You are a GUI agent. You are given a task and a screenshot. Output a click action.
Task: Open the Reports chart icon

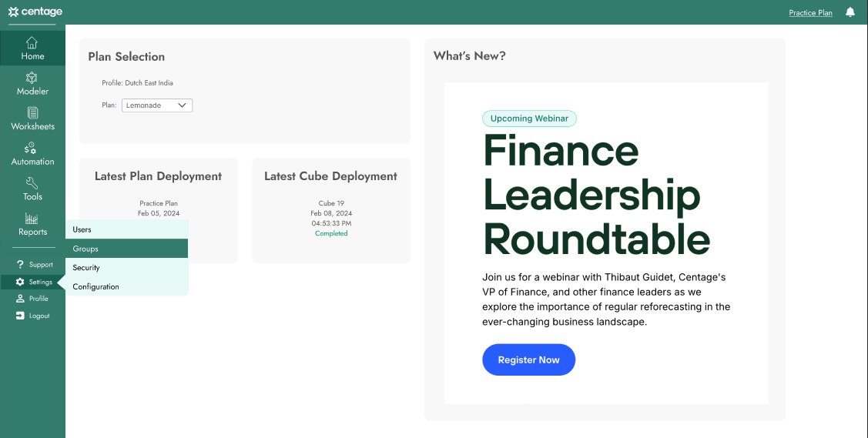32,219
